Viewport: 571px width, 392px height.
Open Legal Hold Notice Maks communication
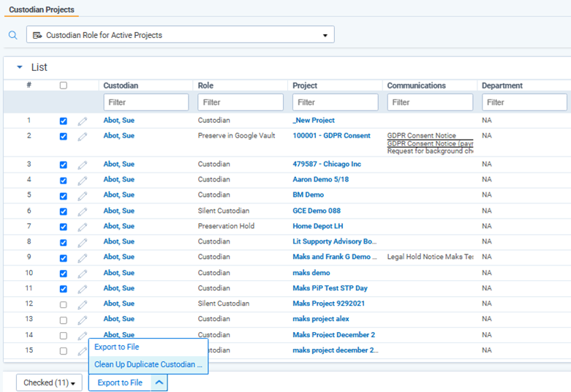[430, 257]
